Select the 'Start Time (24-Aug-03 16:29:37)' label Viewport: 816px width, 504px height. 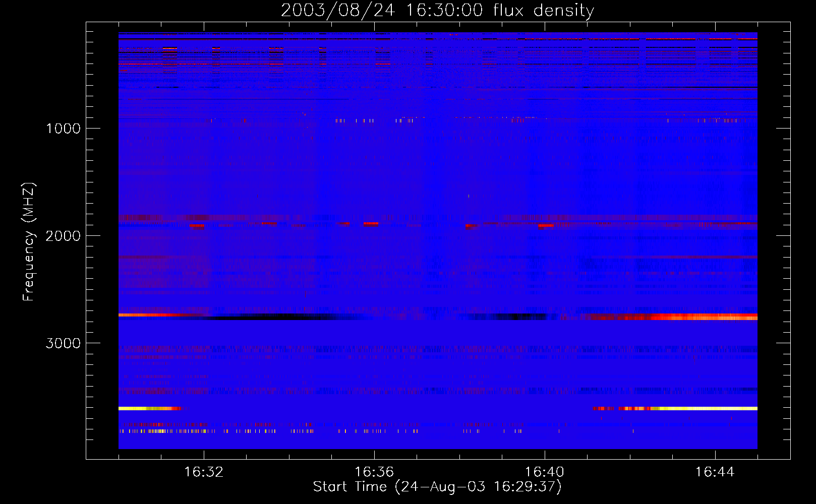click(x=437, y=487)
